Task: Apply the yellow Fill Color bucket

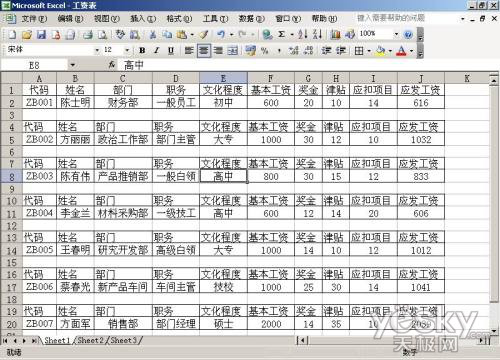Action: click(380, 51)
